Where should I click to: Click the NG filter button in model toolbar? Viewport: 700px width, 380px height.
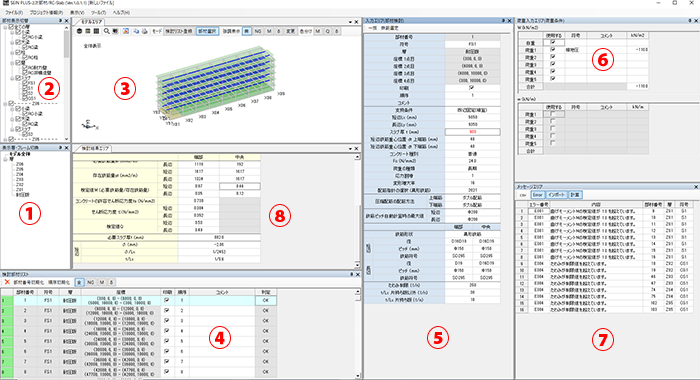pyautogui.click(x=258, y=31)
